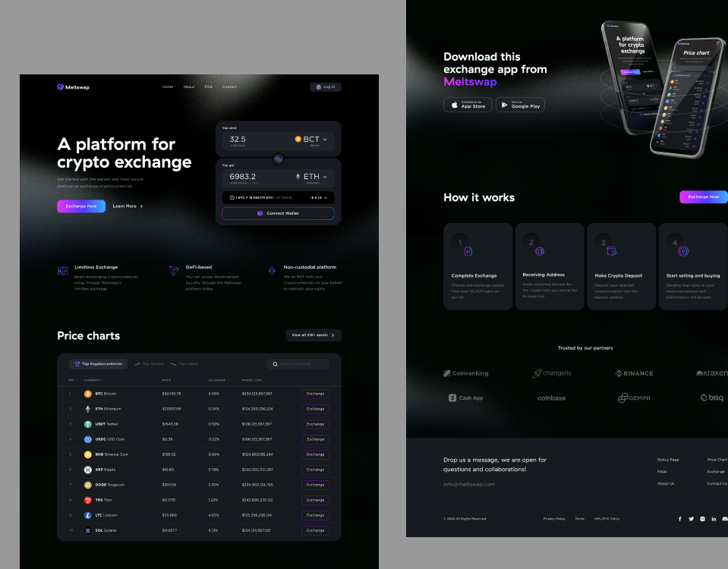This screenshot has height=569, width=728.
Task: Click the info@meltswap.com email link
Action: coord(469,484)
